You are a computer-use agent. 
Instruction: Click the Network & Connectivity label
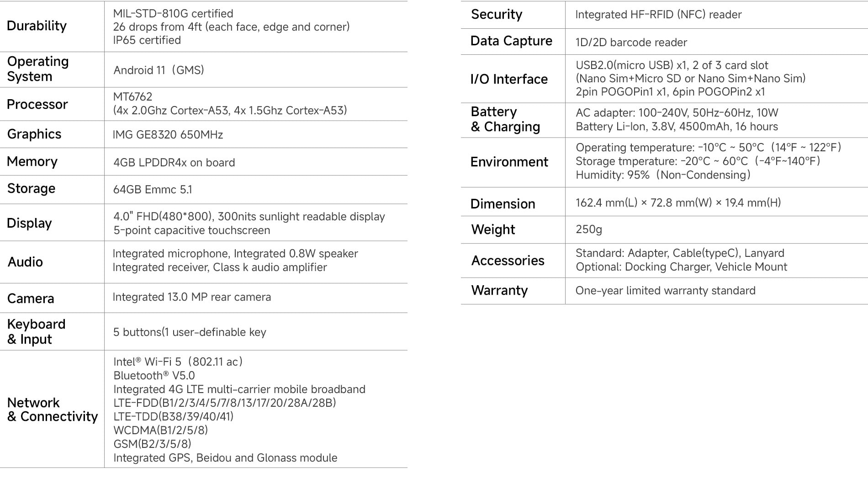tap(53, 409)
